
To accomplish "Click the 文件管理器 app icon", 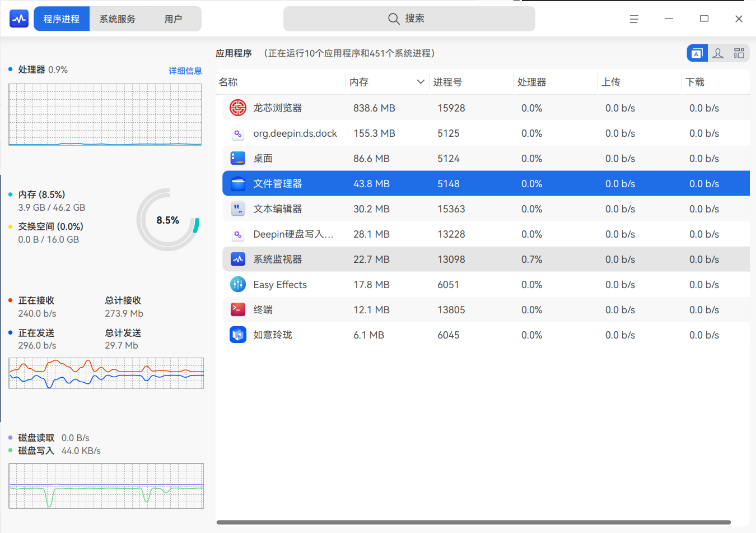I will point(238,183).
